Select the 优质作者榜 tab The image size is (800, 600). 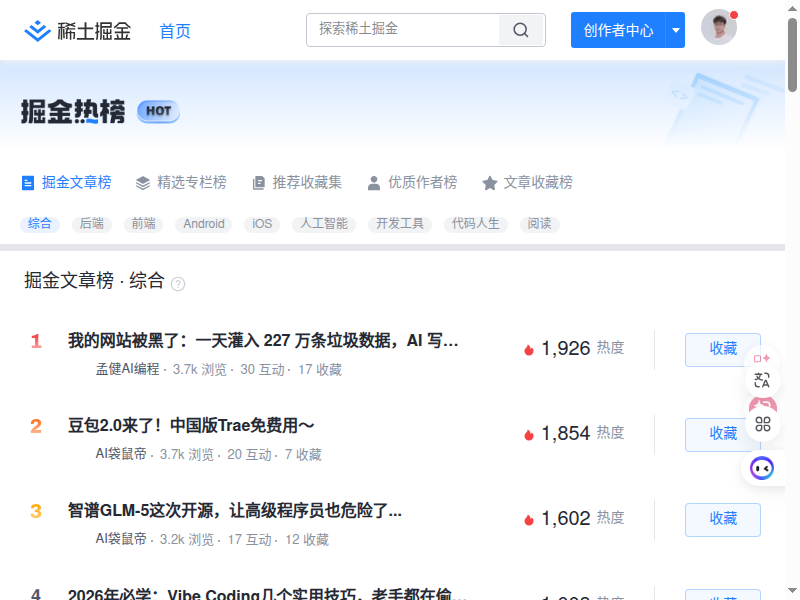click(x=412, y=183)
